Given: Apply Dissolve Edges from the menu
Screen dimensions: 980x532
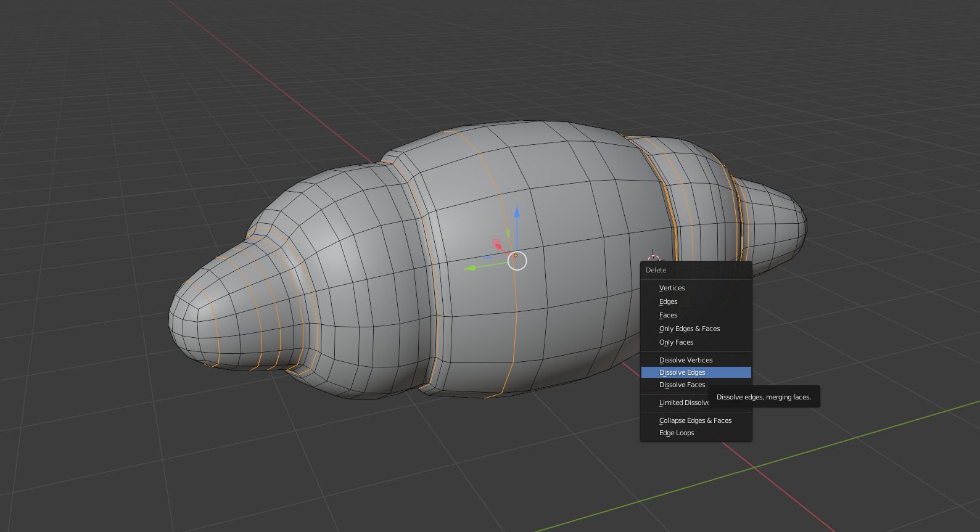Looking at the screenshot, I should pos(681,372).
